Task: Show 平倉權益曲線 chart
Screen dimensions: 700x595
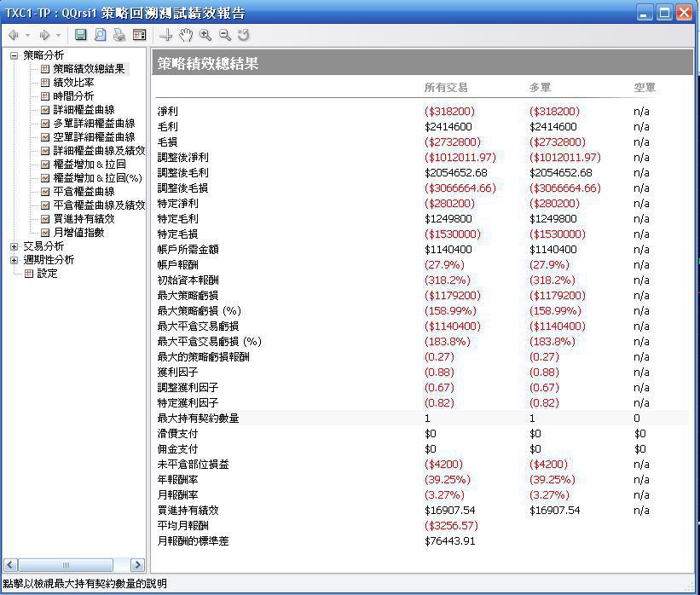Action: pos(84,192)
